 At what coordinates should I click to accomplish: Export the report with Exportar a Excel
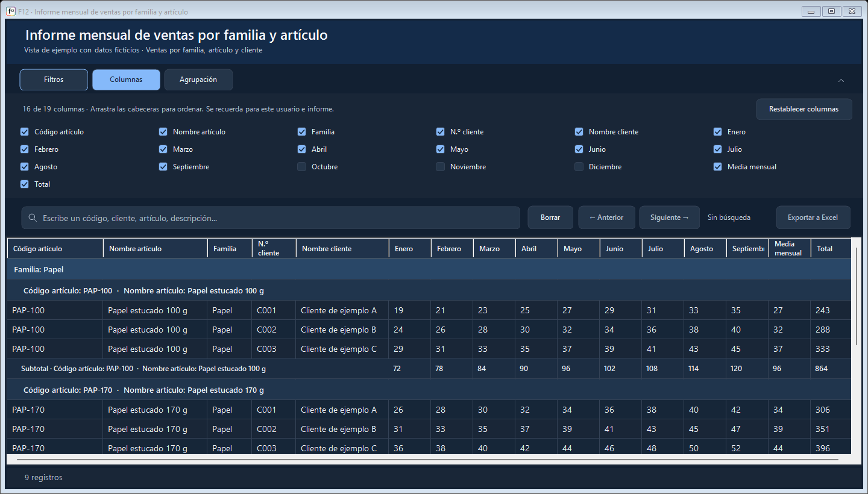(813, 217)
